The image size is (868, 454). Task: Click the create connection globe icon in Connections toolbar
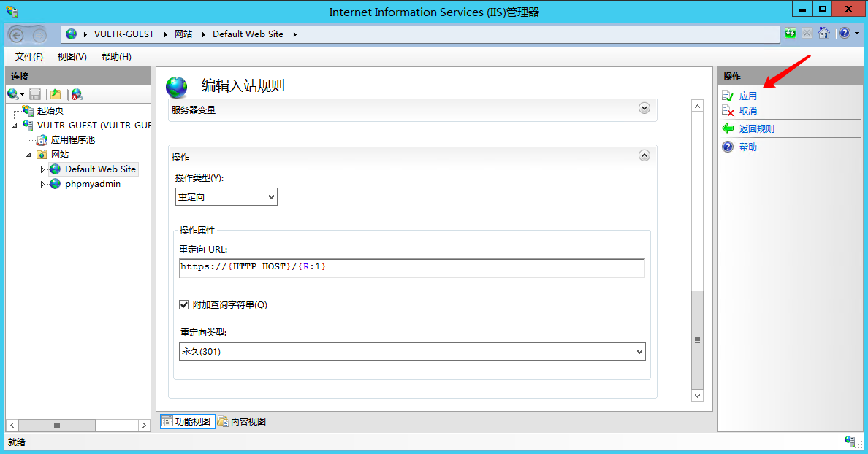tap(12, 94)
